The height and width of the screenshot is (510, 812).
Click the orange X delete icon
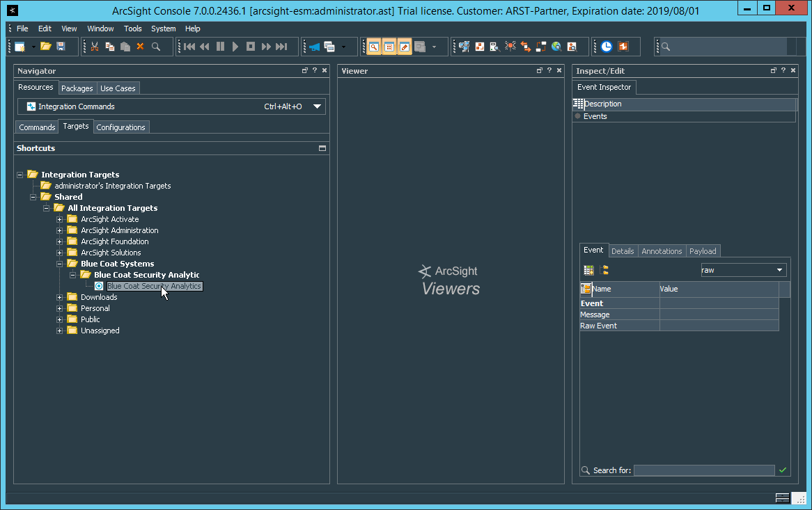coord(140,47)
